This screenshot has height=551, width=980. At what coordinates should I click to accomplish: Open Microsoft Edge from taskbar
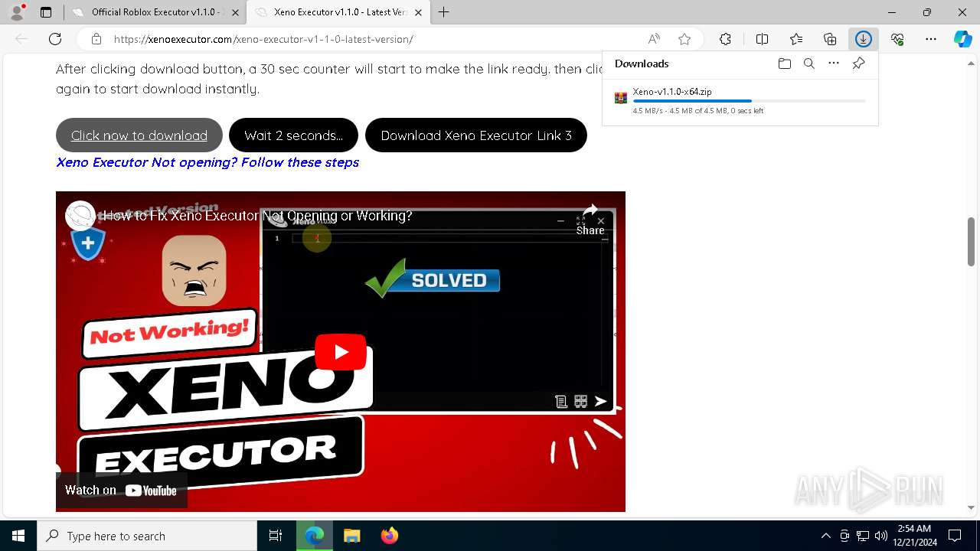click(x=315, y=536)
